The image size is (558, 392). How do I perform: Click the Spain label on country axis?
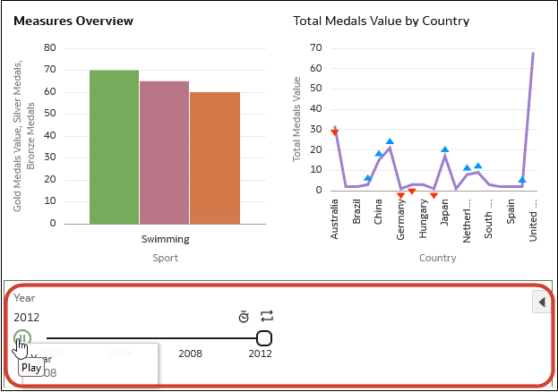511,211
